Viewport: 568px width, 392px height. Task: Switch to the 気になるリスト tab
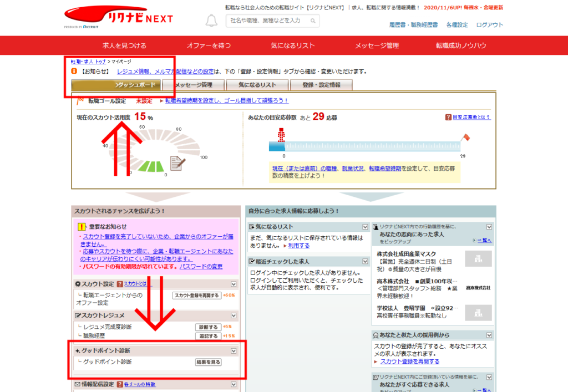[x=257, y=85]
